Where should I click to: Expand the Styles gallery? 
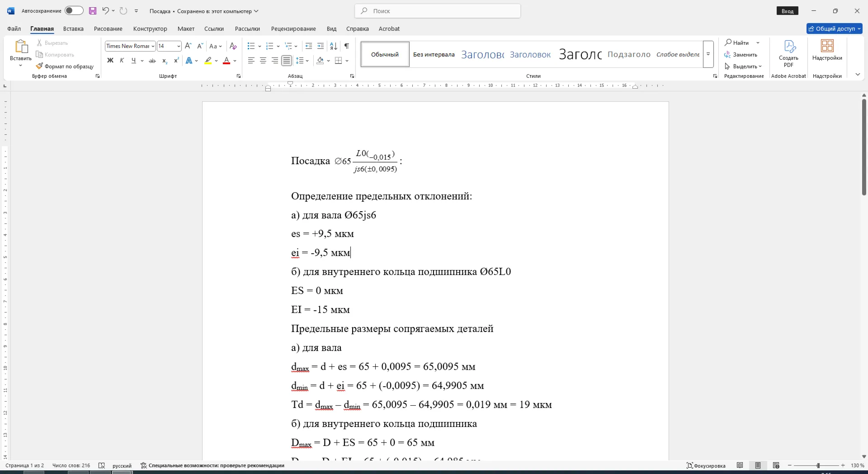point(708,54)
